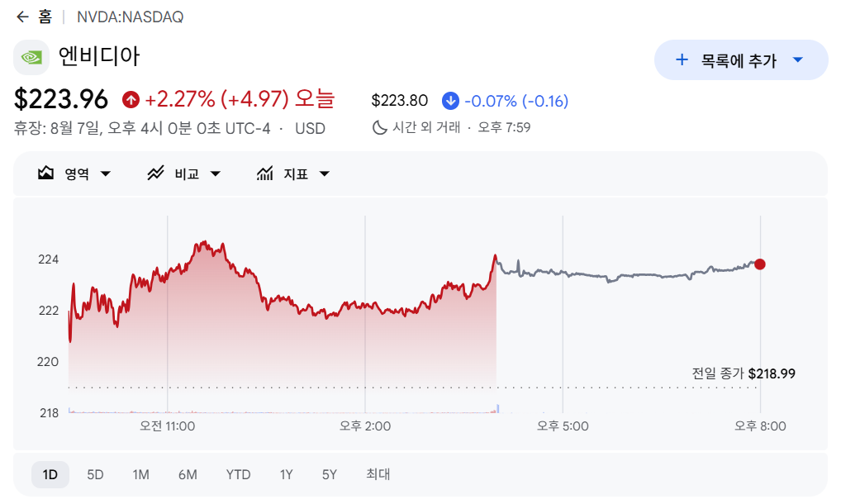Screen dimensions: 841x504
Task: Select the 5D time range tab
Action: tap(95, 474)
